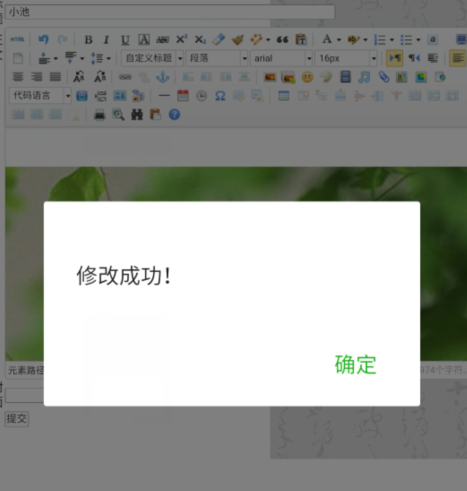Insert an ordered numbered list
The image size is (467, 491).
coord(380,40)
